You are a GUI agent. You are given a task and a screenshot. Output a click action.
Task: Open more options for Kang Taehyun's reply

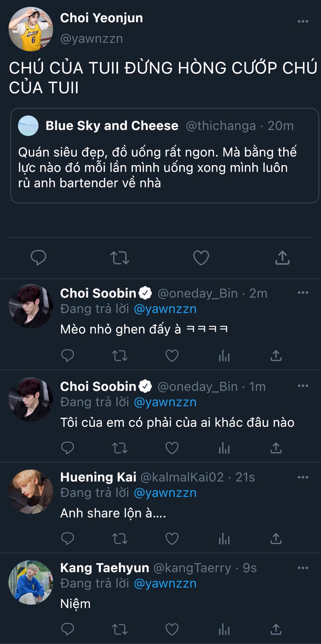pos(303,568)
